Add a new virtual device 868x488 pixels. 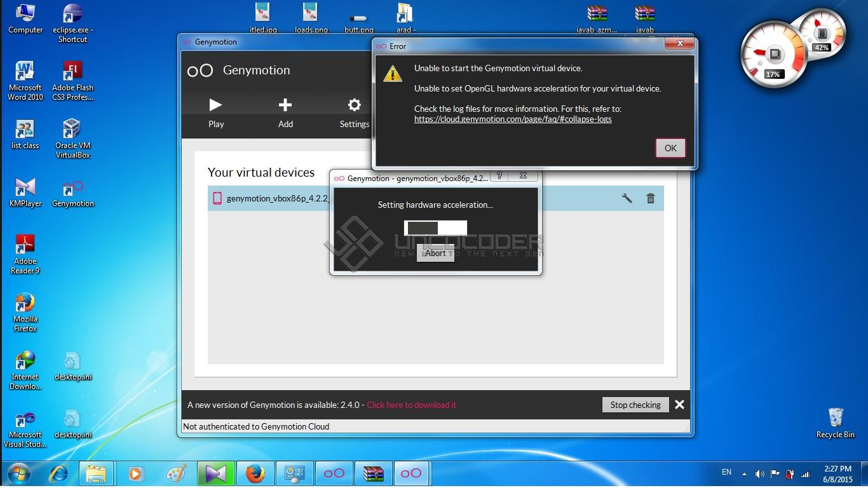coord(285,113)
